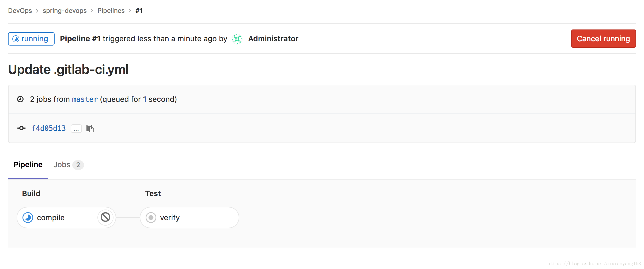Viewport: 644px width, 269px height.
Task: Click the verify job created status icon
Action: coord(151,218)
